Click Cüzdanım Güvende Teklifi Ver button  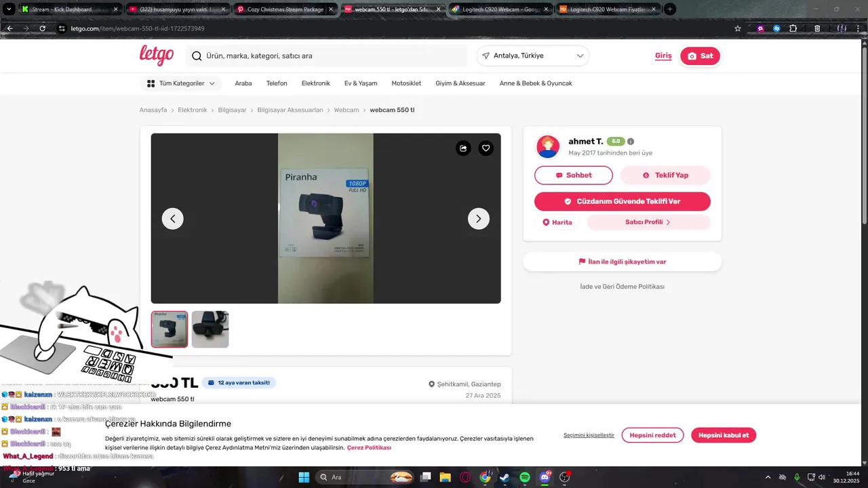(x=623, y=201)
